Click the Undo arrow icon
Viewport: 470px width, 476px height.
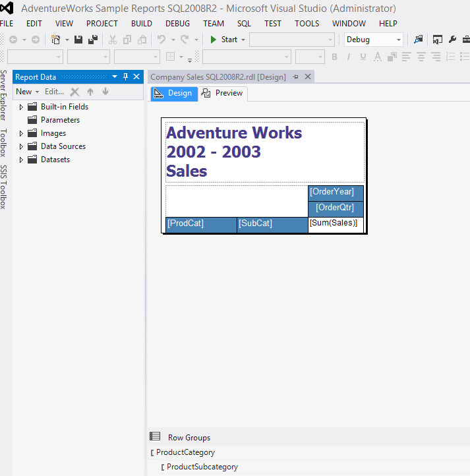(162, 40)
